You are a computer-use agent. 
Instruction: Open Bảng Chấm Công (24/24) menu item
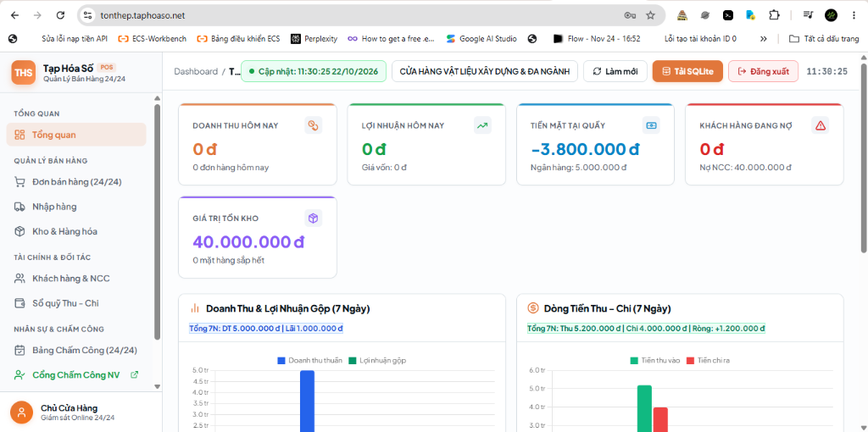[x=76, y=350]
